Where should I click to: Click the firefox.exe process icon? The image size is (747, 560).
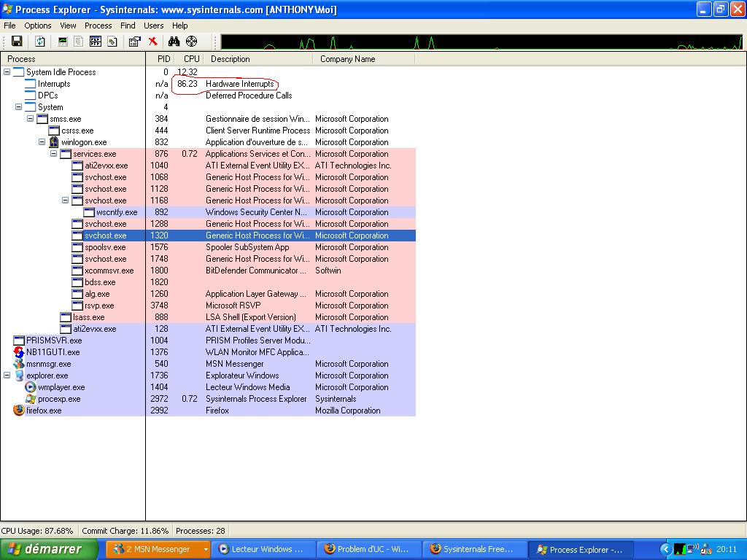tap(18, 411)
